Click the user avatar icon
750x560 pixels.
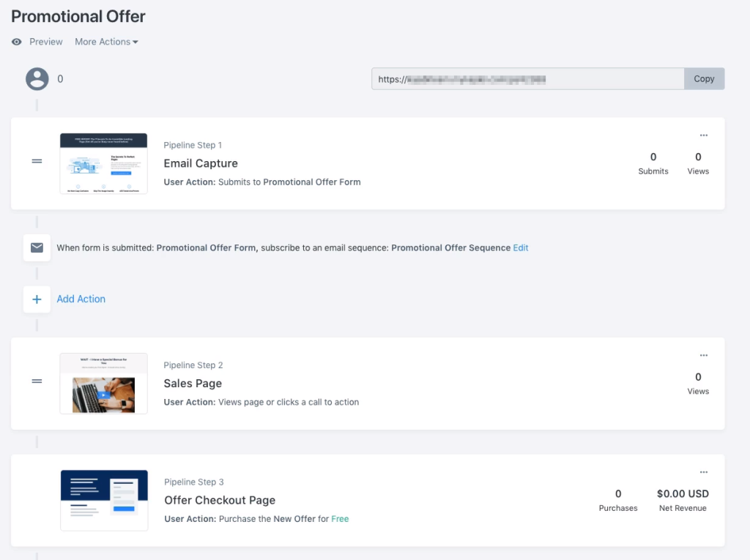click(37, 79)
